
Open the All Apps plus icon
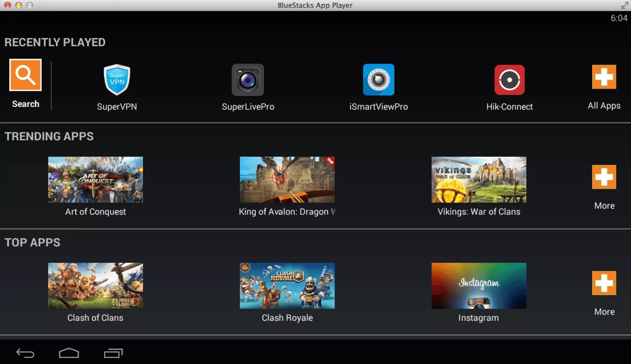coord(604,77)
